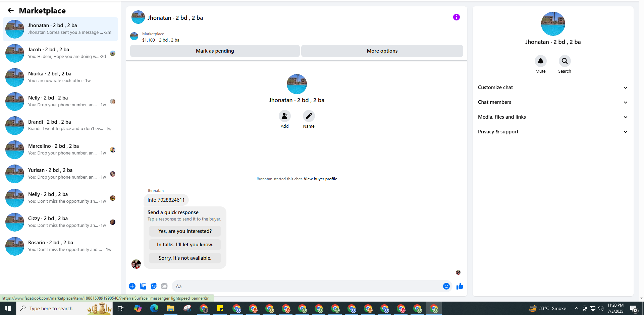Attach a photo file
This screenshot has width=644, height=315.
(143, 286)
